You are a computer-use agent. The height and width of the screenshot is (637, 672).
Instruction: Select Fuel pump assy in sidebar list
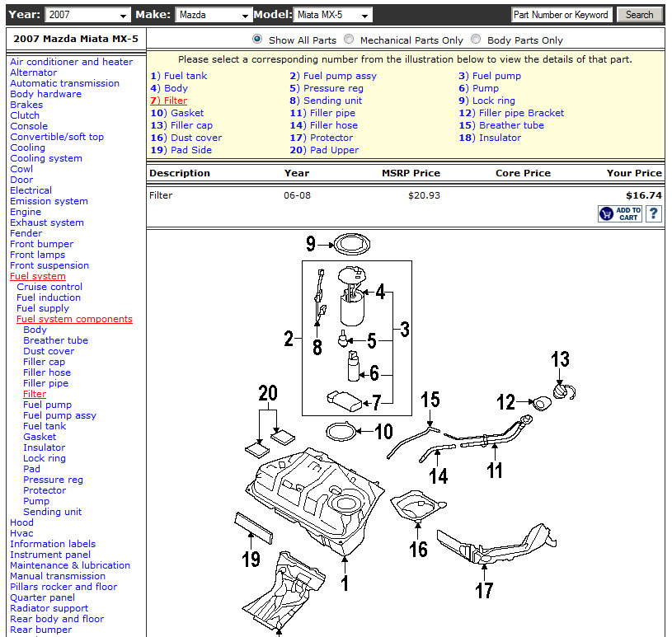point(60,415)
